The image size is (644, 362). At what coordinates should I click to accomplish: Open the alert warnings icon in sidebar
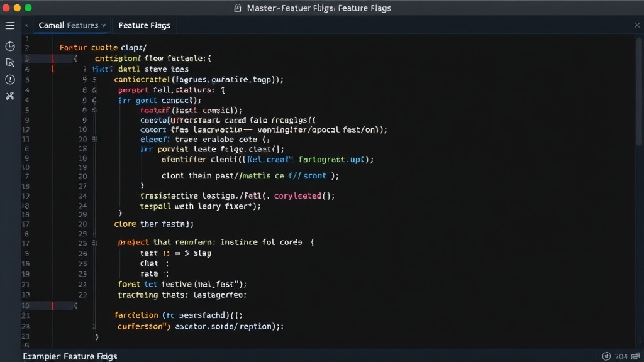10,79
